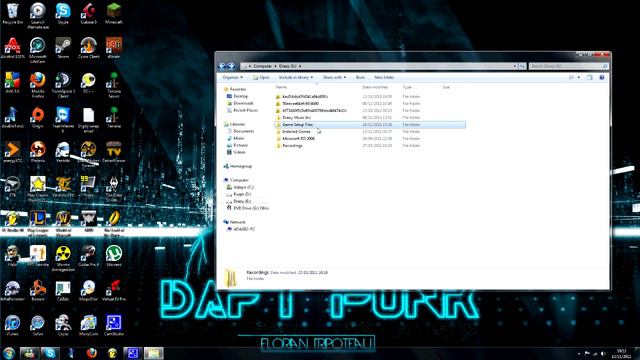Open the Recycle Bin desktop icon
The height and width of the screenshot is (360, 640).
pos(12,13)
